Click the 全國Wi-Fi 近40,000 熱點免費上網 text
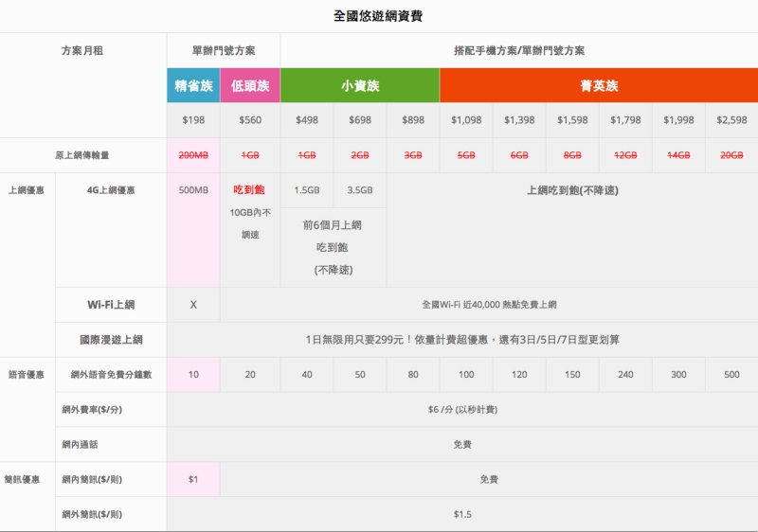 point(489,305)
